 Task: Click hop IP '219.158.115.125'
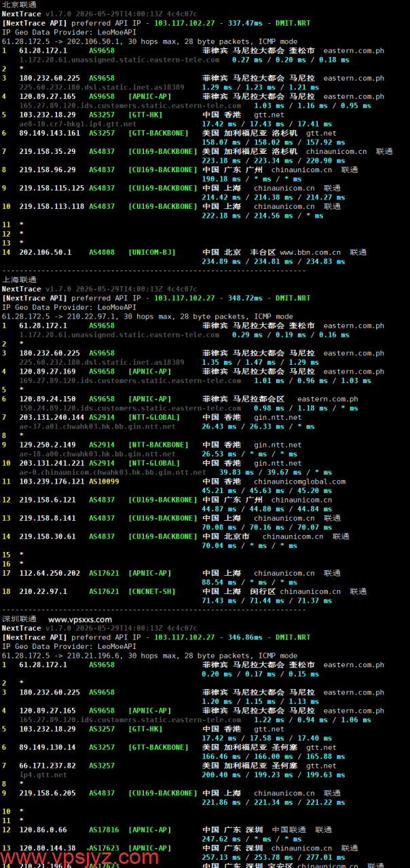click(52, 188)
